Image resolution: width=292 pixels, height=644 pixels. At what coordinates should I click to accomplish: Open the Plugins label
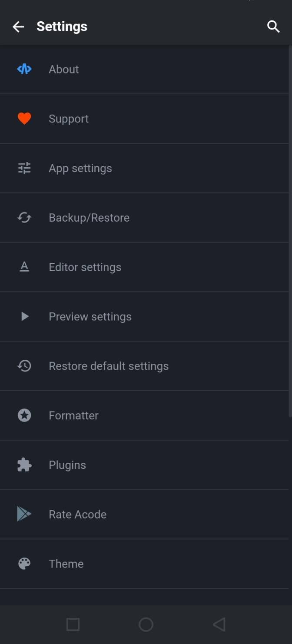67,465
